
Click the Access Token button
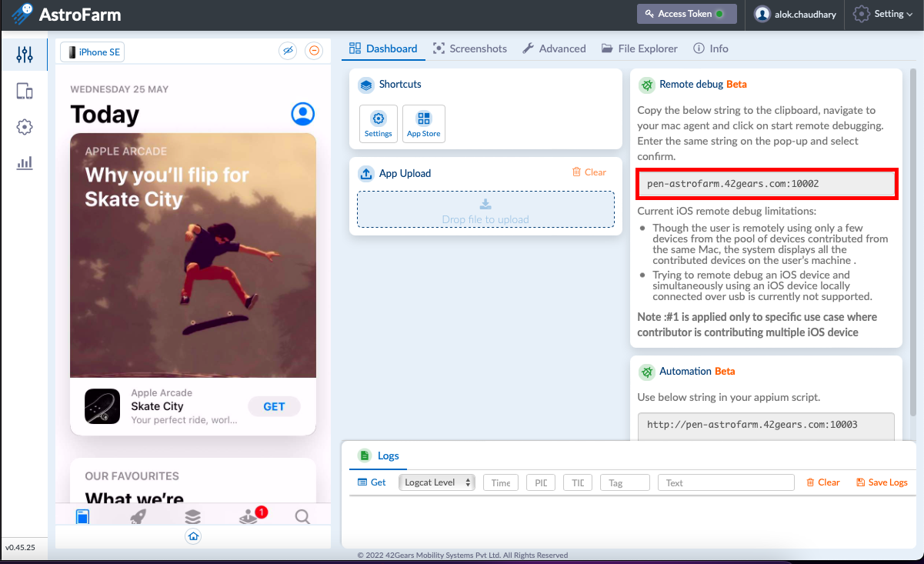pyautogui.click(x=687, y=14)
